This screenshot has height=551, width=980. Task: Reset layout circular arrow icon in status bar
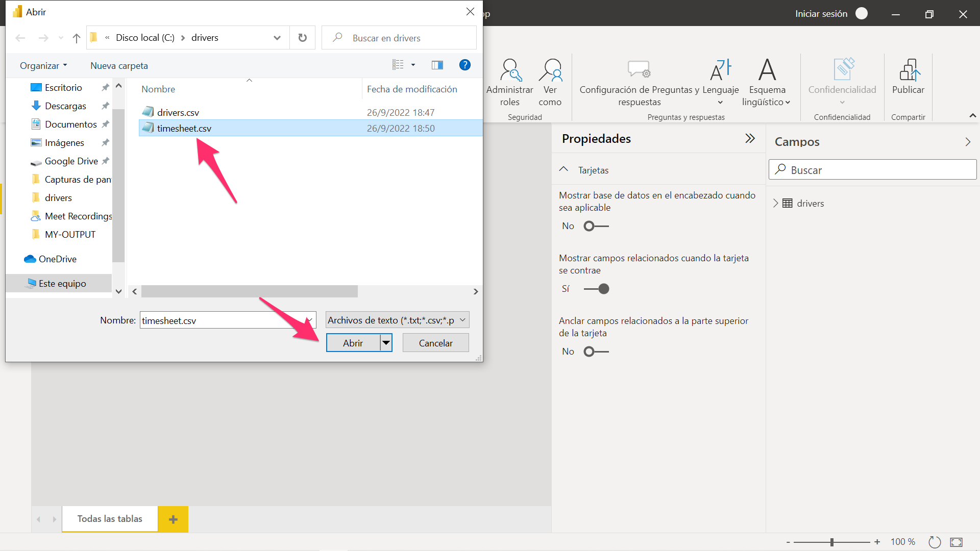coord(935,542)
